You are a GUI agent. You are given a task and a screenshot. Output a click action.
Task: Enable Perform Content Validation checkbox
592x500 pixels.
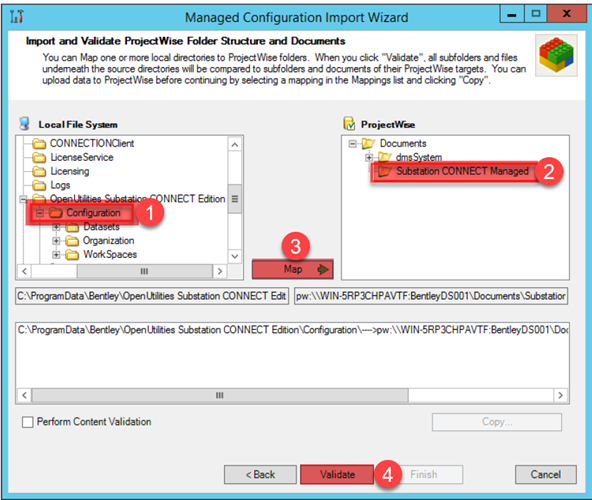(28, 422)
